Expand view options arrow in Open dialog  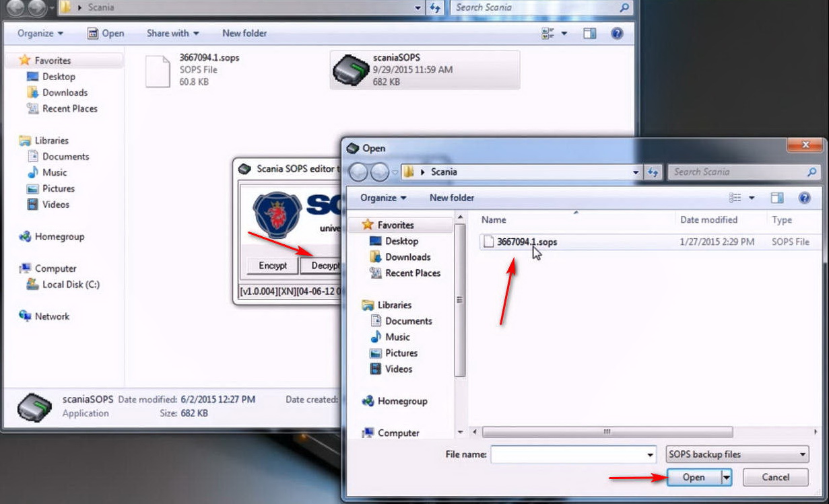coord(752,198)
